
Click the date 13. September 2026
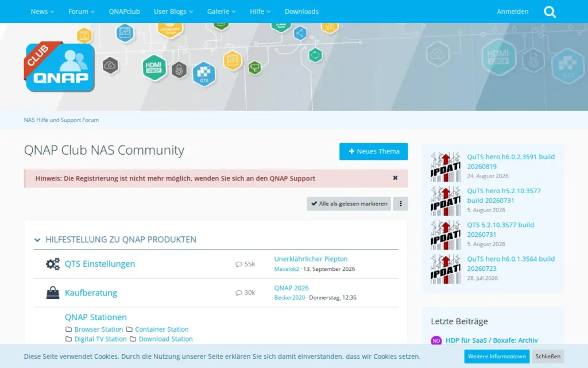[329, 269]
